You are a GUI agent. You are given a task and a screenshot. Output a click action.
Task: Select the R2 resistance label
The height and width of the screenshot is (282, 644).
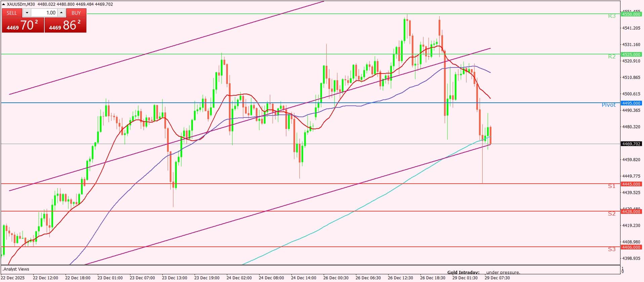pyautogui.click(x=611, y=56)
